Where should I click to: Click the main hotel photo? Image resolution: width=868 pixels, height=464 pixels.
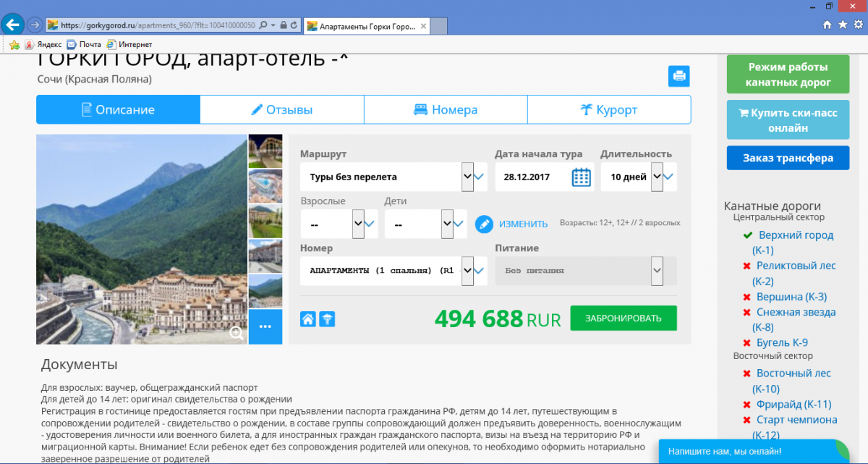(142, 240)
